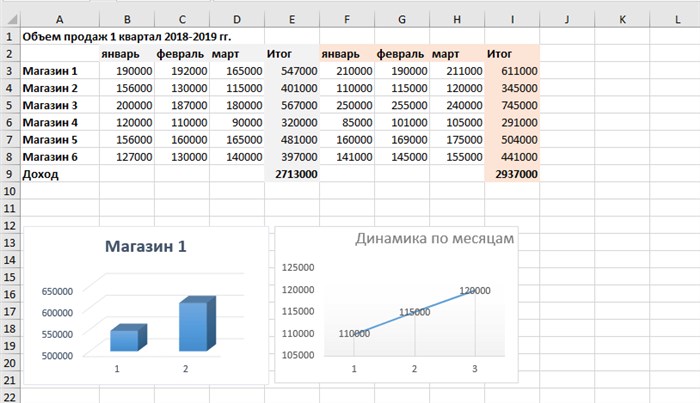Click the "Доход" cell
This screenshot has width=700, height=403.
60,174
